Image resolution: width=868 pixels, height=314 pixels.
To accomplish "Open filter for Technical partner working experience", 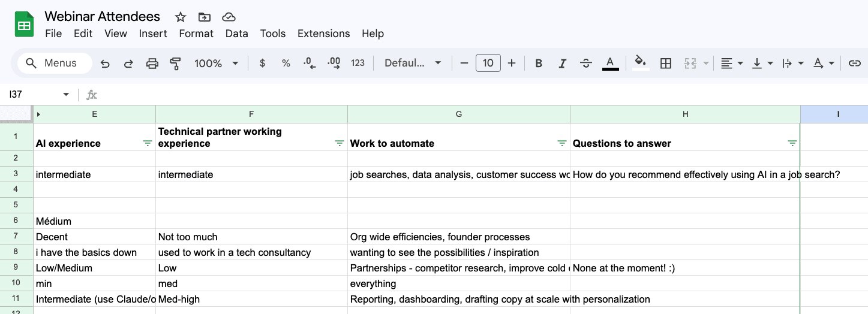I will click(x=340, y=143).
